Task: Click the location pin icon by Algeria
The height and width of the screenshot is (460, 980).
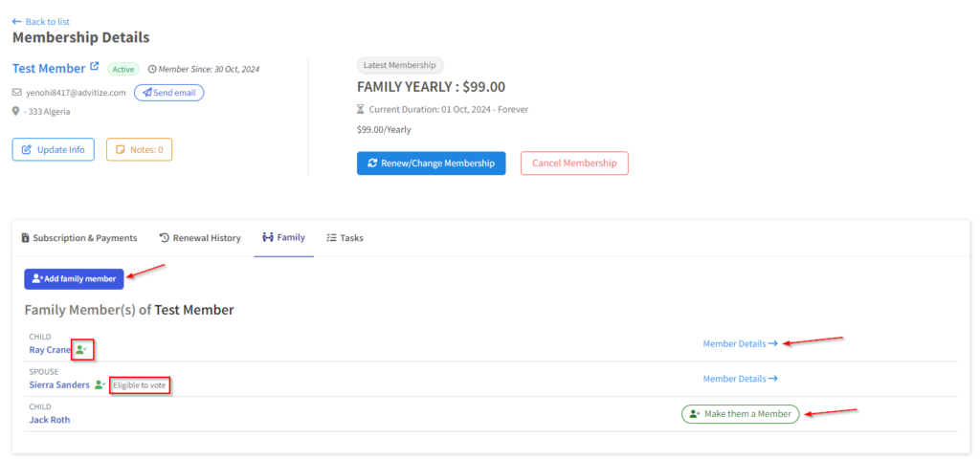Action: [x=16, y=111]
